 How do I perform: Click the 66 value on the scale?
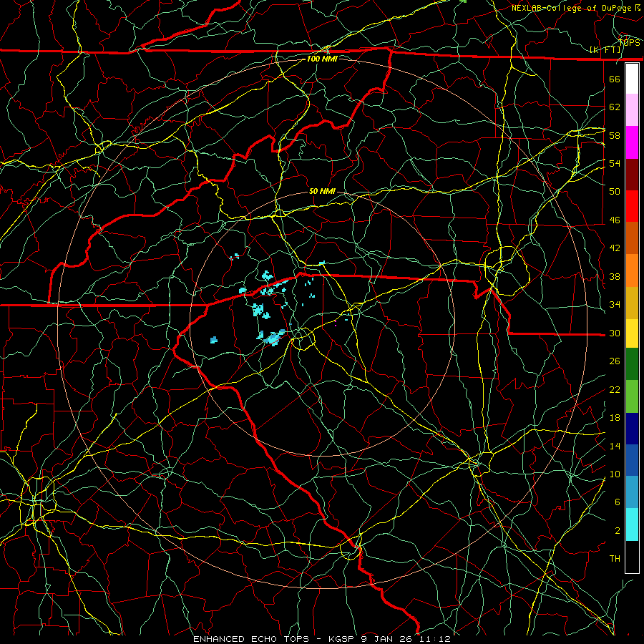(x=615, y=79)
